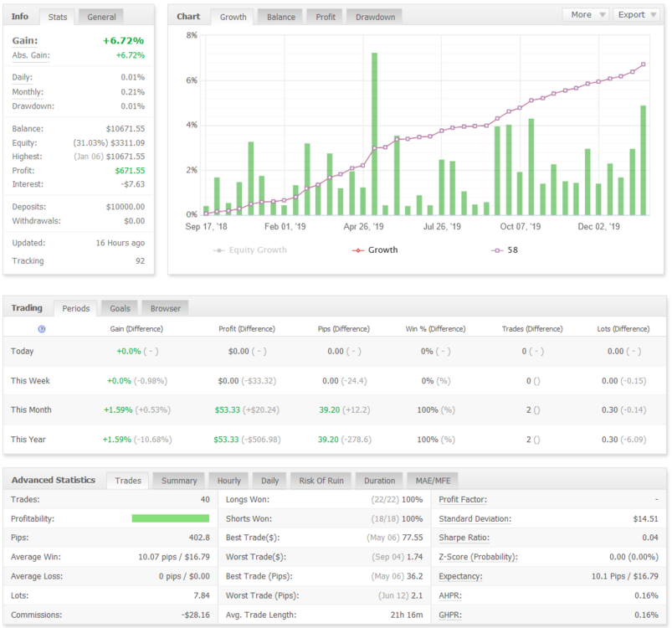Click the Today row label

tap(23, 351)
